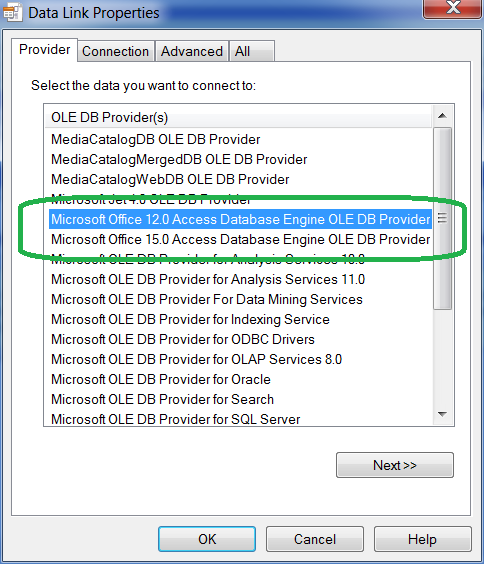Viewport: 484px width, 564px height.
Task: Select MediaCatalogDB OLE DB Provider
Action: coord(156,140)
